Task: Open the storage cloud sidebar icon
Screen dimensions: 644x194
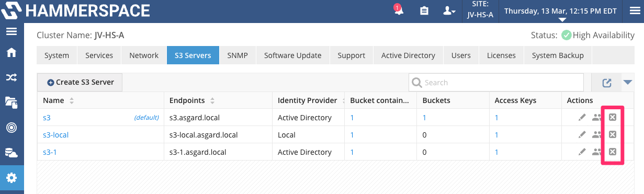Action: [x=12, y=152]
